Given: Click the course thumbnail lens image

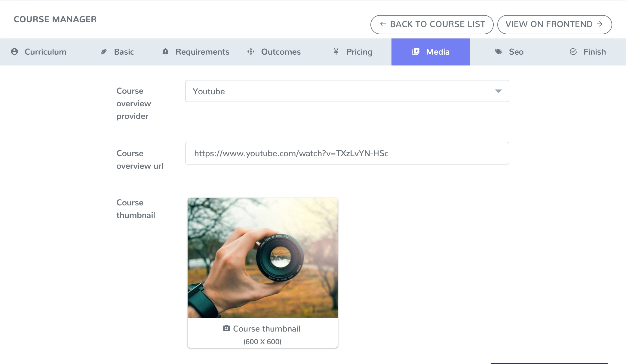Looking at the screenshot, I should point(263,258).
